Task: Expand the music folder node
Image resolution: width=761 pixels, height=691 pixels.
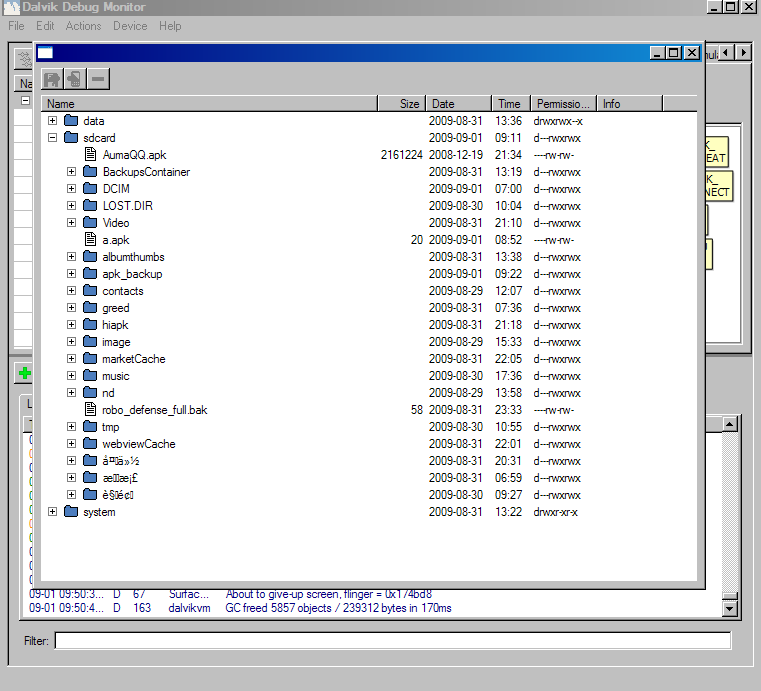Action: tap(72, 376)
